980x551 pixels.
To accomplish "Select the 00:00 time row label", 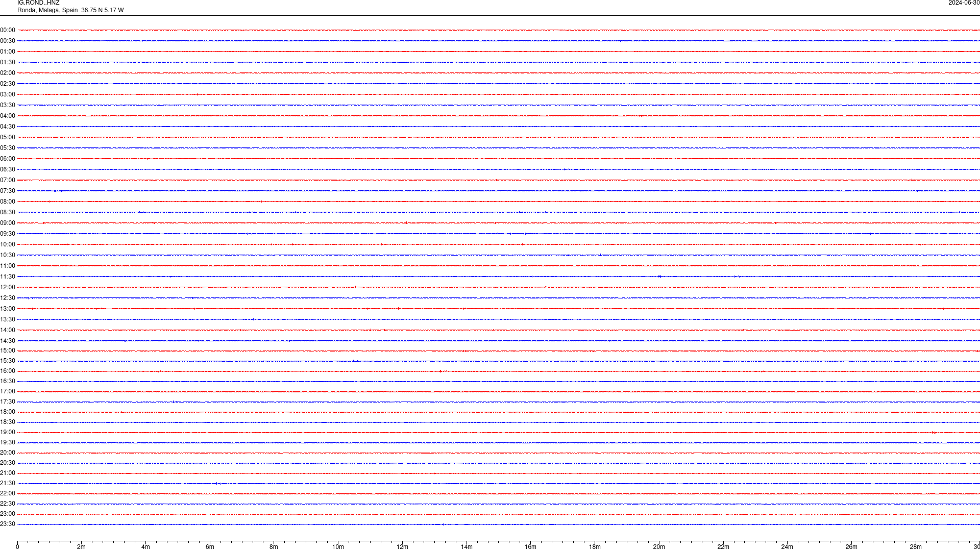I will click(x=8, y=30).
